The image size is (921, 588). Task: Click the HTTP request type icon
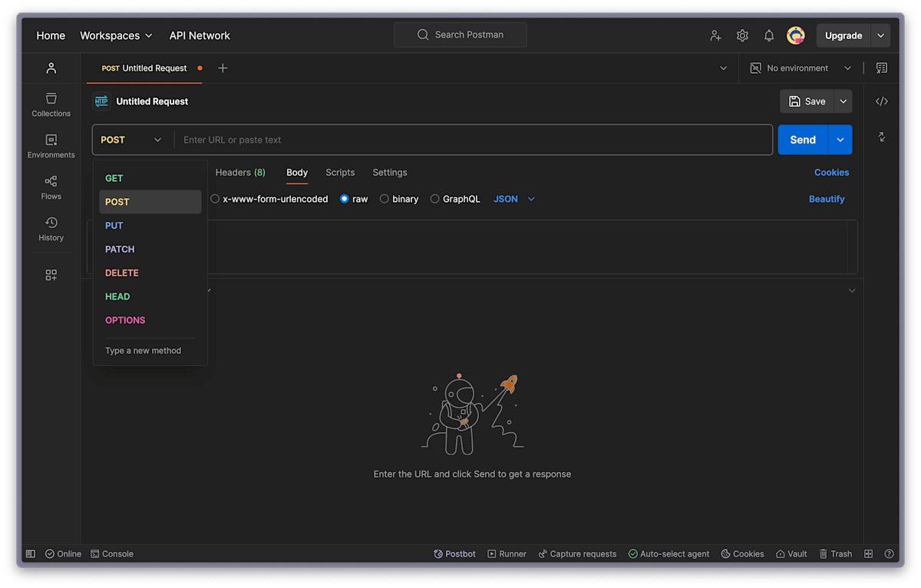(101, 101)
